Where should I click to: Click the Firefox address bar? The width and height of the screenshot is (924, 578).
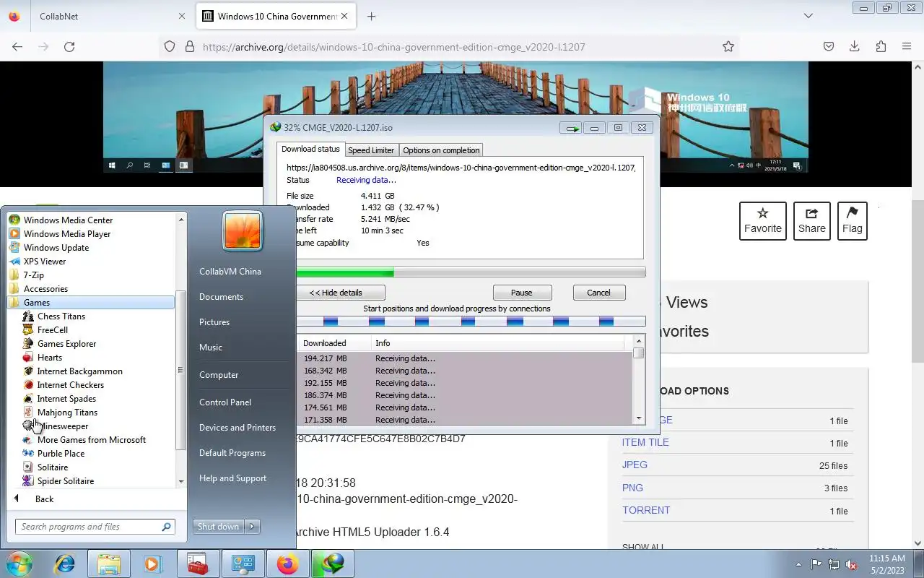tap(448, 47)
